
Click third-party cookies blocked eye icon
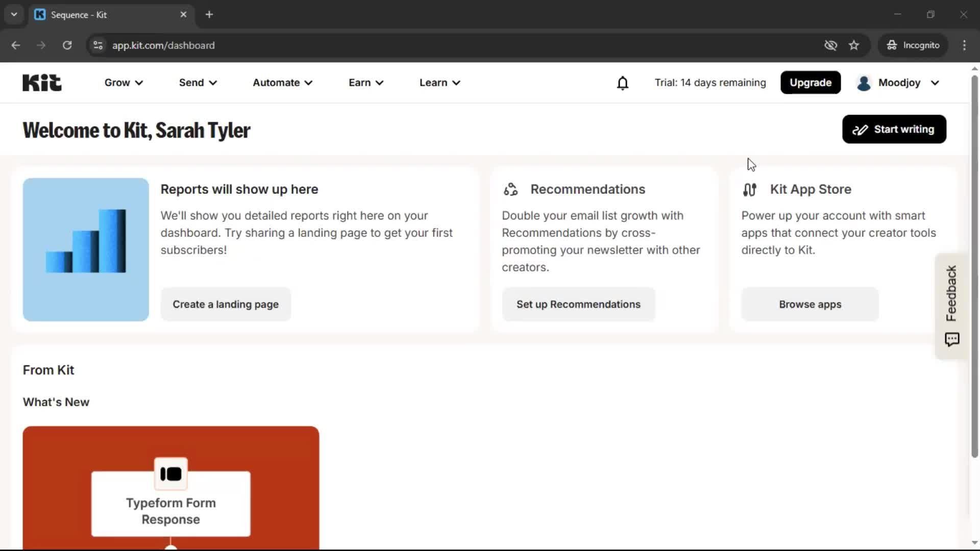pyautogui.click(x=830, y=45)
